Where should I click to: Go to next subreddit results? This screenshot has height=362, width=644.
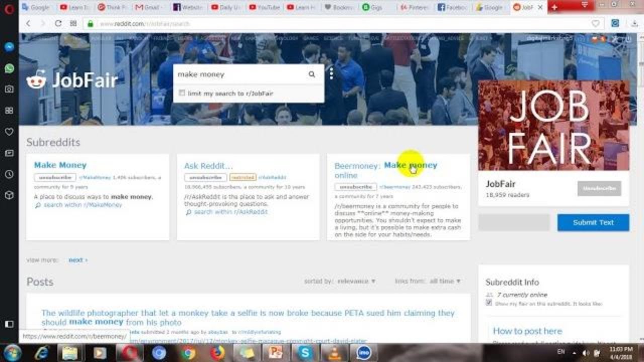[78, 260]
